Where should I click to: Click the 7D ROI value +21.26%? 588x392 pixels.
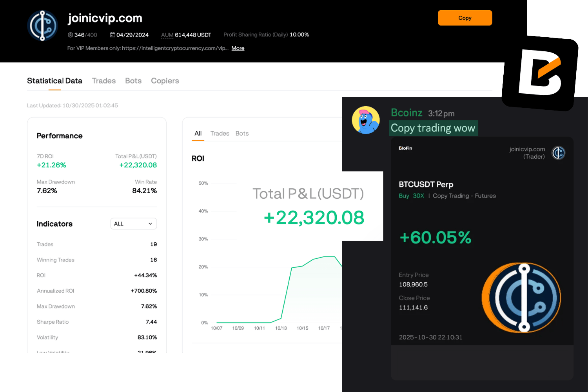pos(51,165)
